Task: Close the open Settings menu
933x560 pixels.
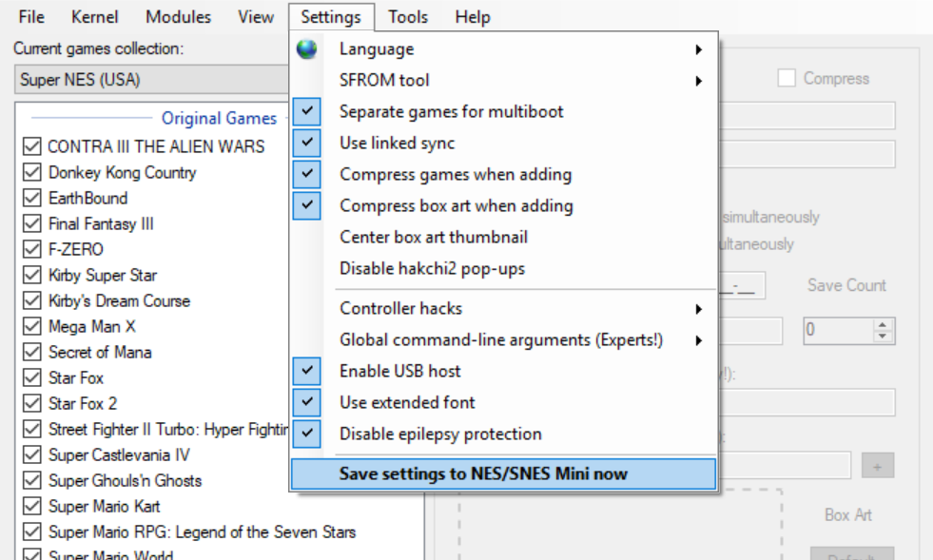Action: pyautogui.click(x=331, y=17)
